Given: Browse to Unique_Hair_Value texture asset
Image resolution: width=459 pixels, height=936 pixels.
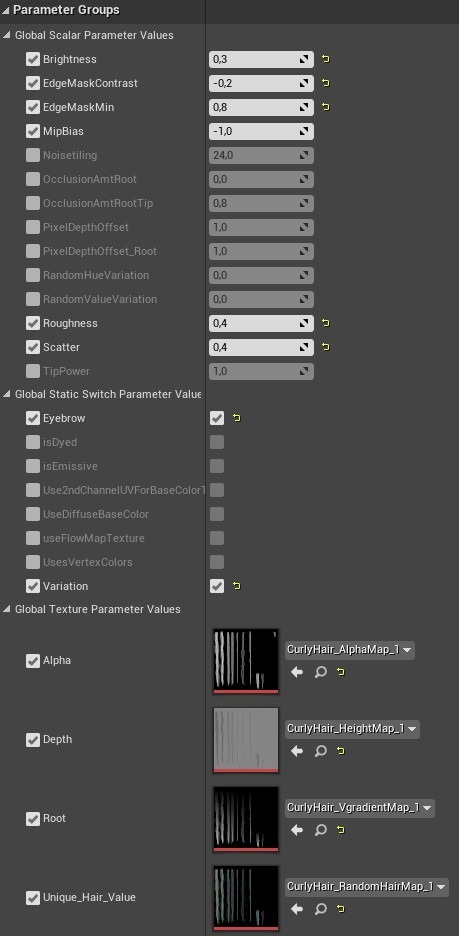Looking at the screenshot, I should click(321, 909).
